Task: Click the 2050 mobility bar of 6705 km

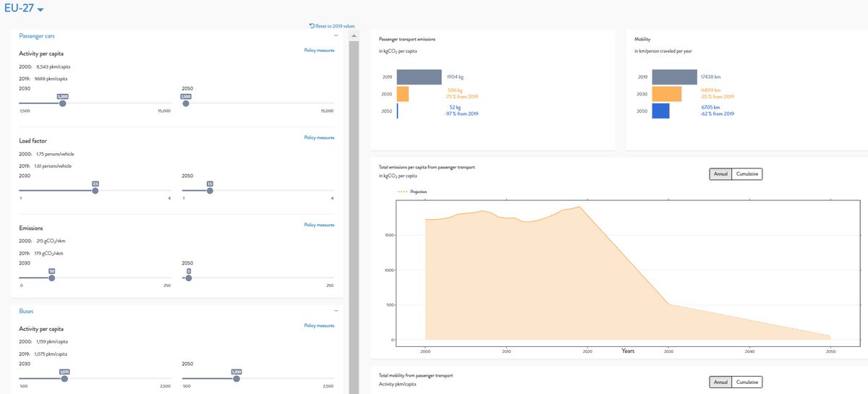Action: [x=660, y=111]
